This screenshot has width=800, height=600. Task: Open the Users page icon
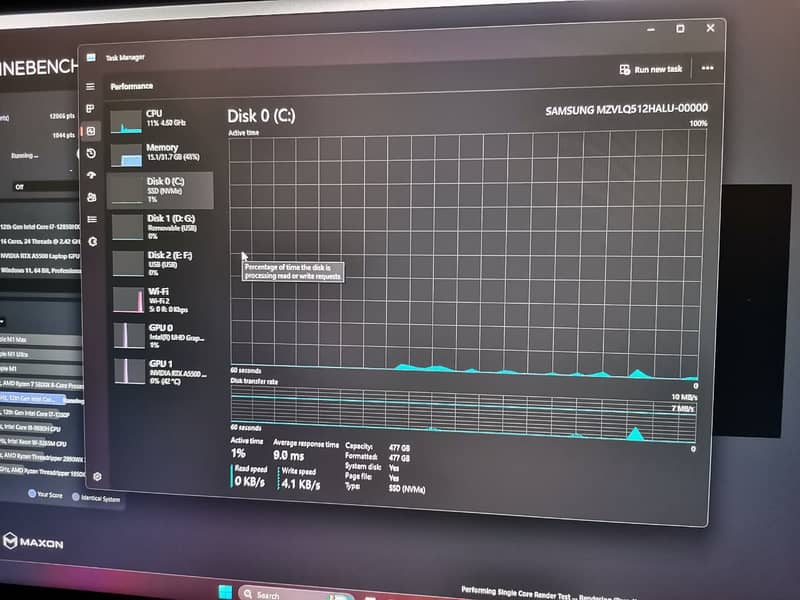coord(92,197)
